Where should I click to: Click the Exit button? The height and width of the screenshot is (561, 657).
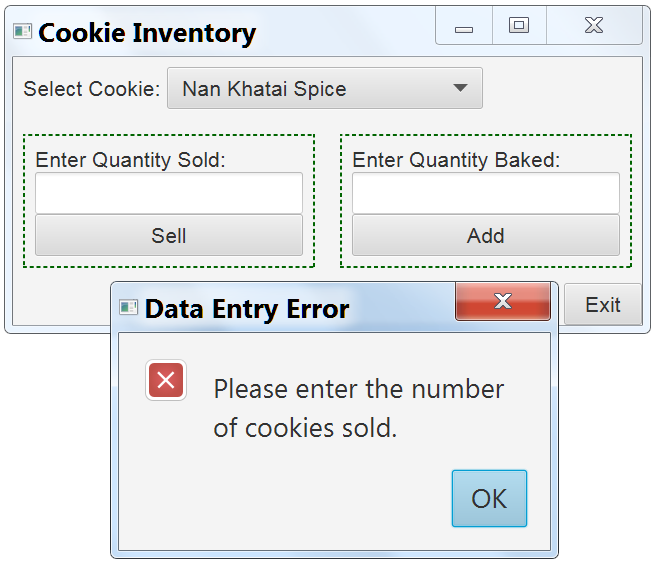click(603, 305)
